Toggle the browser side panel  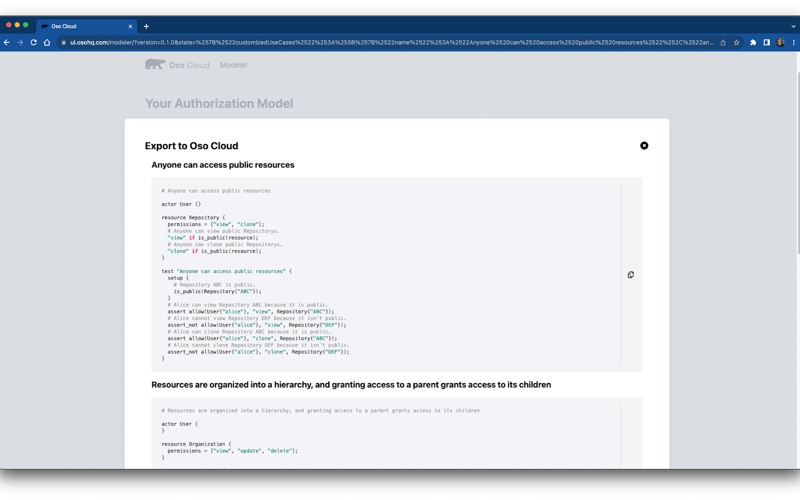(766, 42)
